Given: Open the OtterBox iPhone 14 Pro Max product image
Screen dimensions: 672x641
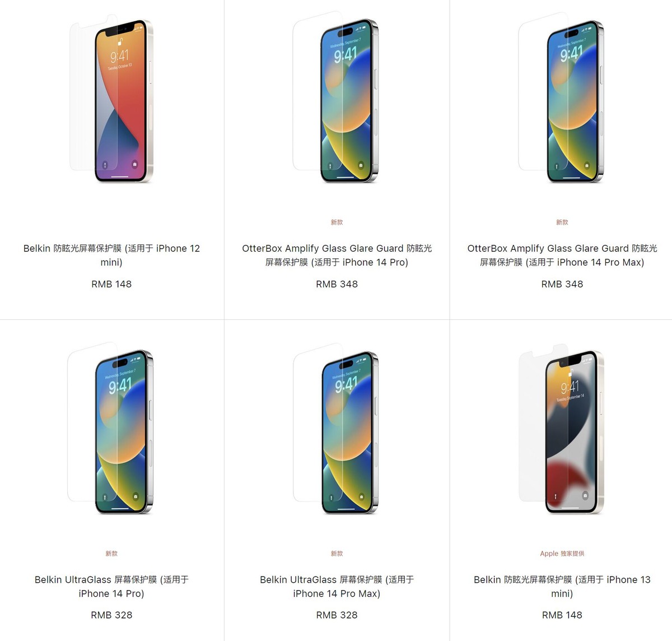Looking at the screenshot, I should 562,100.
